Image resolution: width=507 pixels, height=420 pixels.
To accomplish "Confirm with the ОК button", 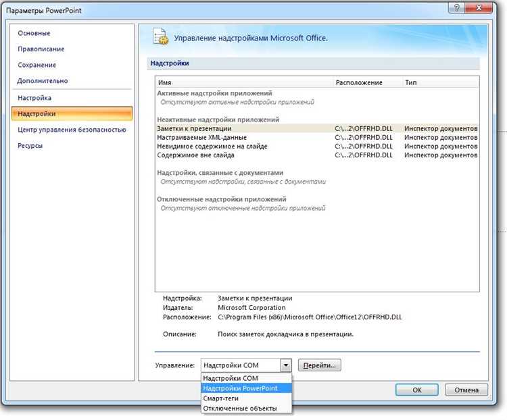I will tap(417, 390).
